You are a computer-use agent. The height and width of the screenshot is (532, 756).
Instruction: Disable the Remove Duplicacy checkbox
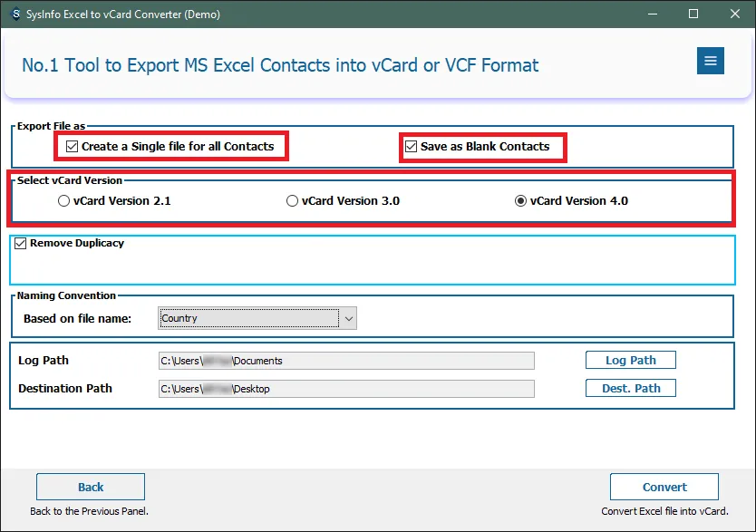click(20, 243)
